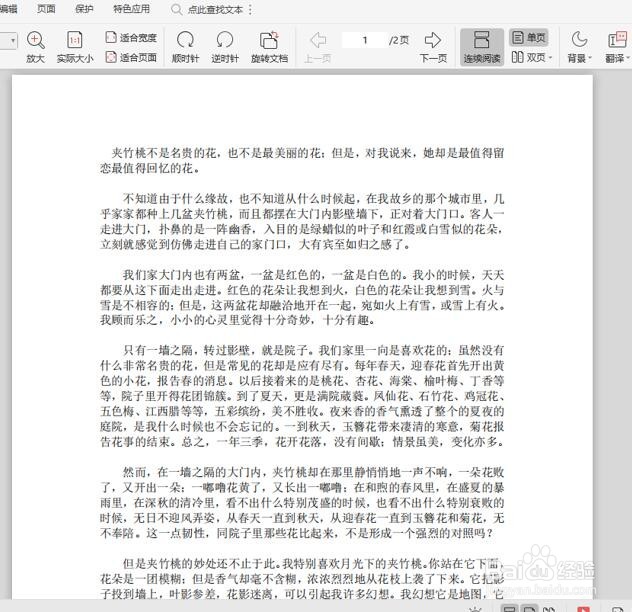Viewport: 632px width, 612px height.
Task: Go to next page (下一页) arrow
Action: point(433,40)
